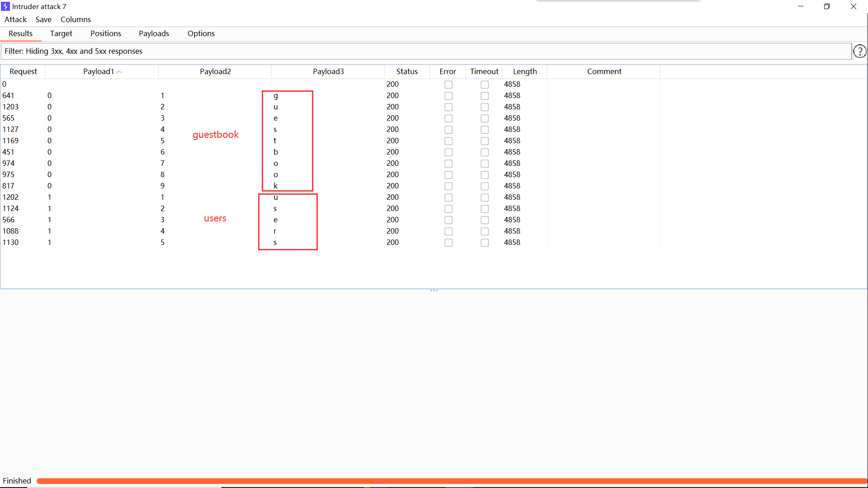
Task: Switch to the Target tab
Action: click(x=61, y=33)
